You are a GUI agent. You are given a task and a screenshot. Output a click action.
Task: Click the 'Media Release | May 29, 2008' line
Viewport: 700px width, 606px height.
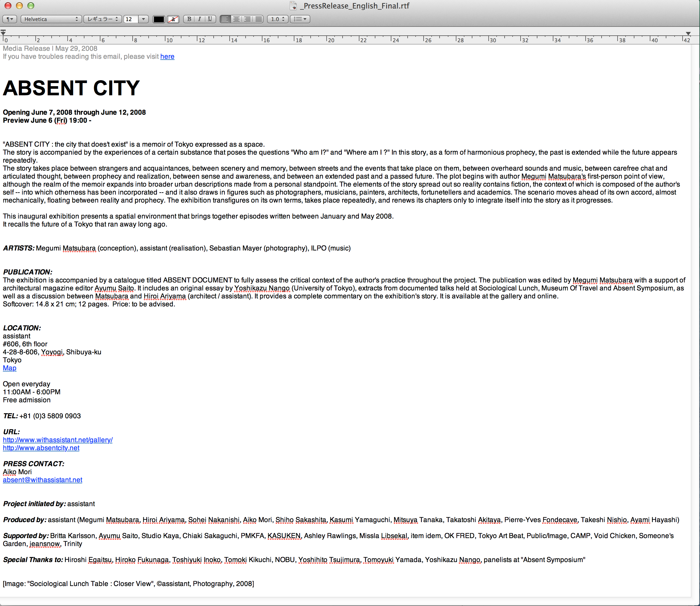coord(50,48)
